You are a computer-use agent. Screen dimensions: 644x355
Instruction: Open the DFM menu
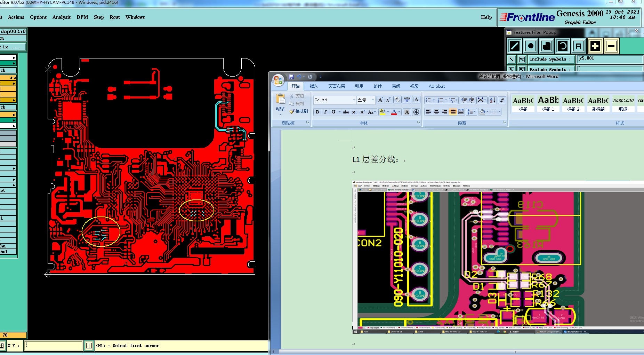point(82,17)
